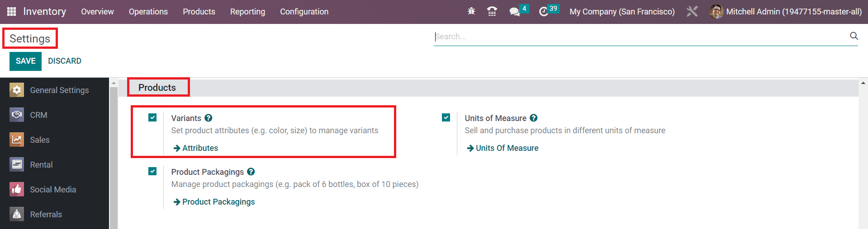Click the debug bug icon

coord(471,11)
